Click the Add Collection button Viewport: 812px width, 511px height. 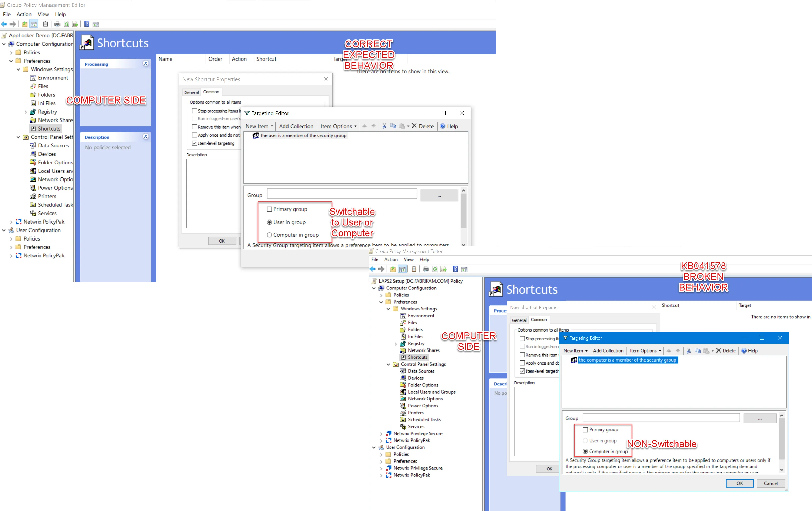pyautogui.click(x=296, y=126)
